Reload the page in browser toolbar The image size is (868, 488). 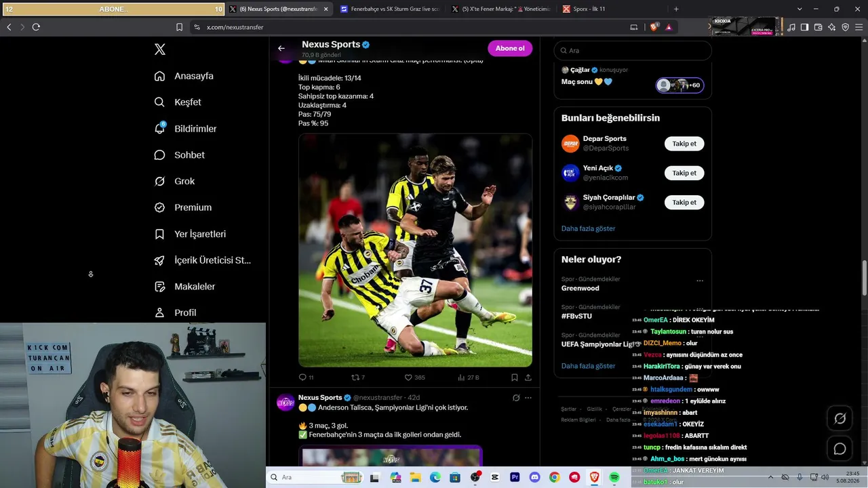pyautogui.click(x=36, y=27)
